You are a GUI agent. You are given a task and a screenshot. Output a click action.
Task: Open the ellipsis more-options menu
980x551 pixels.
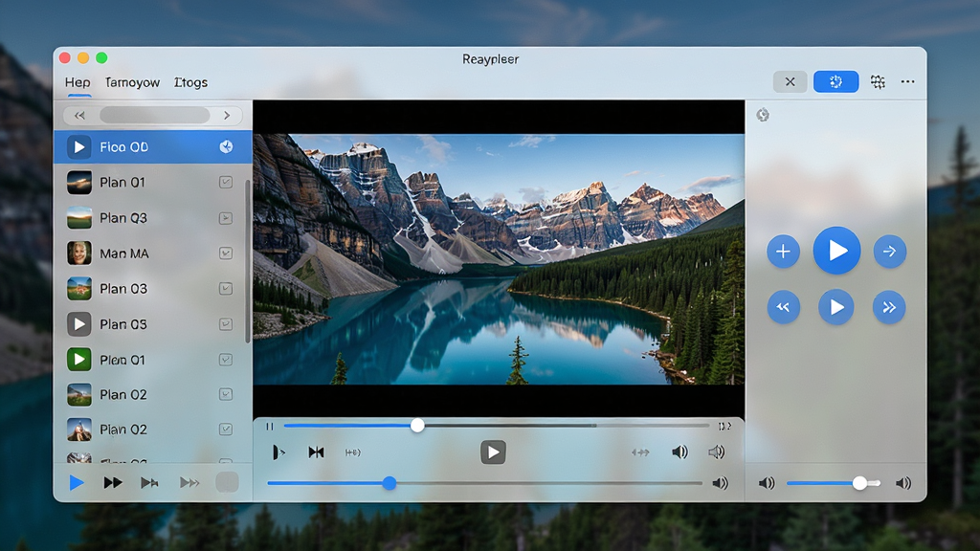tap(907, 82)
